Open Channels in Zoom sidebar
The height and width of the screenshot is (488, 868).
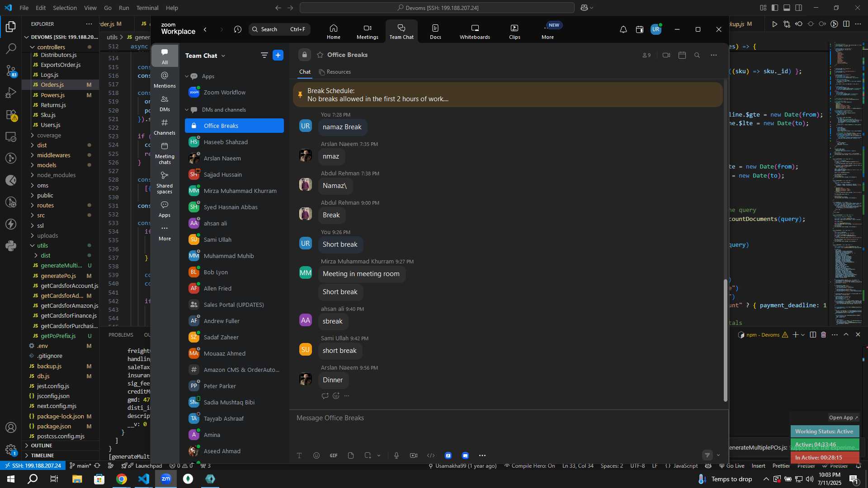[165, 127]
